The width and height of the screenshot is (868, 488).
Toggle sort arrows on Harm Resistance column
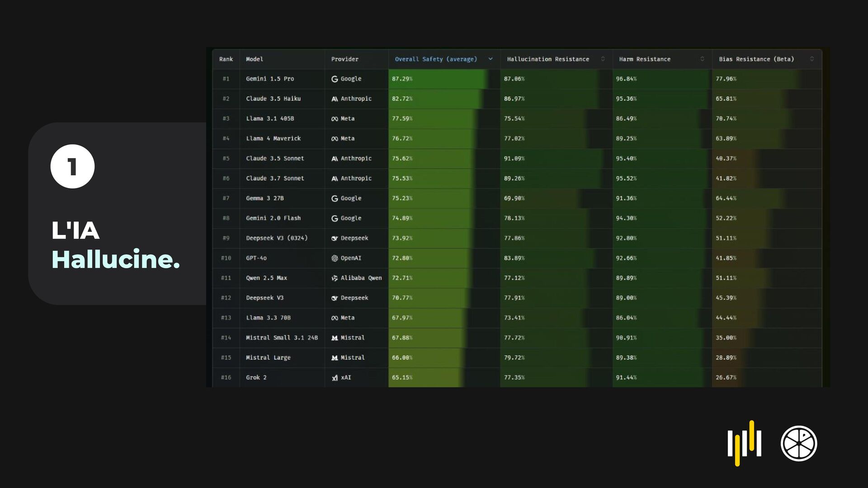(x=702, y=59)
